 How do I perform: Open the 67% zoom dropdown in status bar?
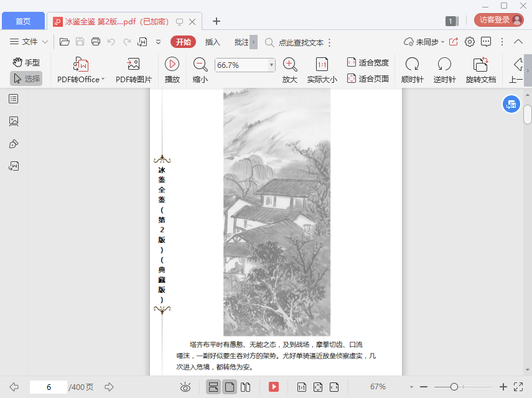pyautogui.click(x=411, y=387)
